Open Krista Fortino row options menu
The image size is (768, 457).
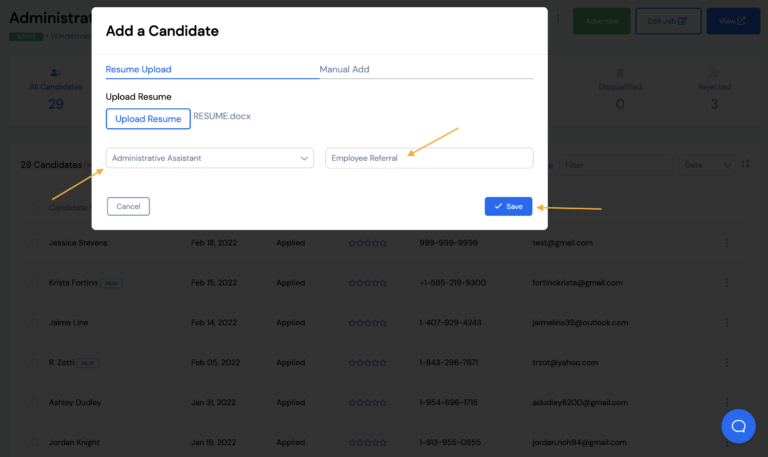pos(727,283)
